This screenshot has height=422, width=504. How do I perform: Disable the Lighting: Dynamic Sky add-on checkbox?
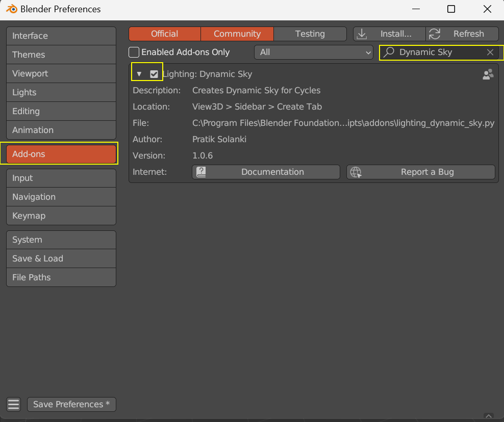click(x=154, y=74)
